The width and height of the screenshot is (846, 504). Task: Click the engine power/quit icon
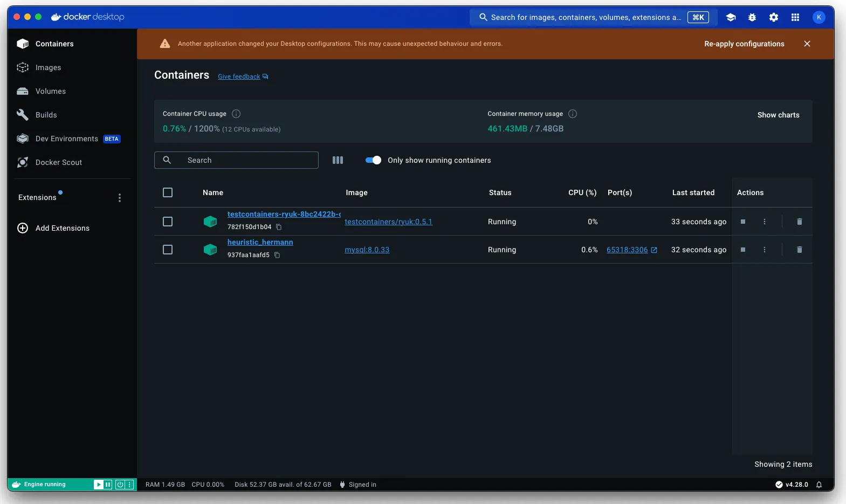click(x=120, y=485)
